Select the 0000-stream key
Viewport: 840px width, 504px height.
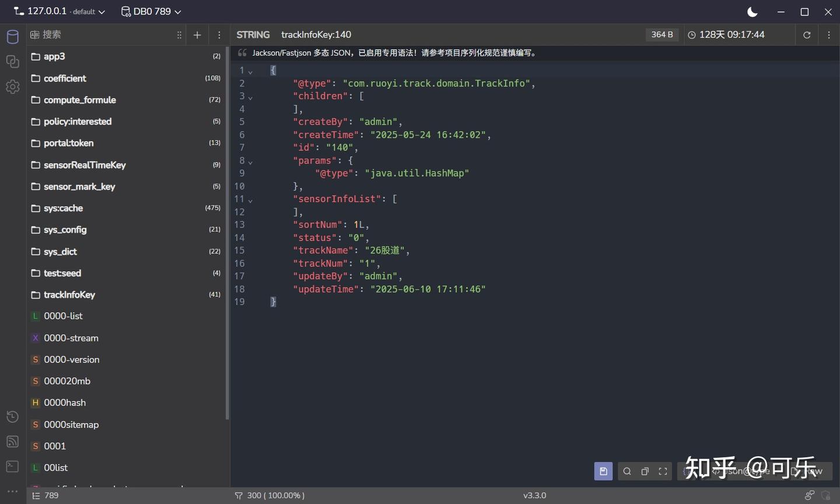pyautogui.click(x=126, y=338)
